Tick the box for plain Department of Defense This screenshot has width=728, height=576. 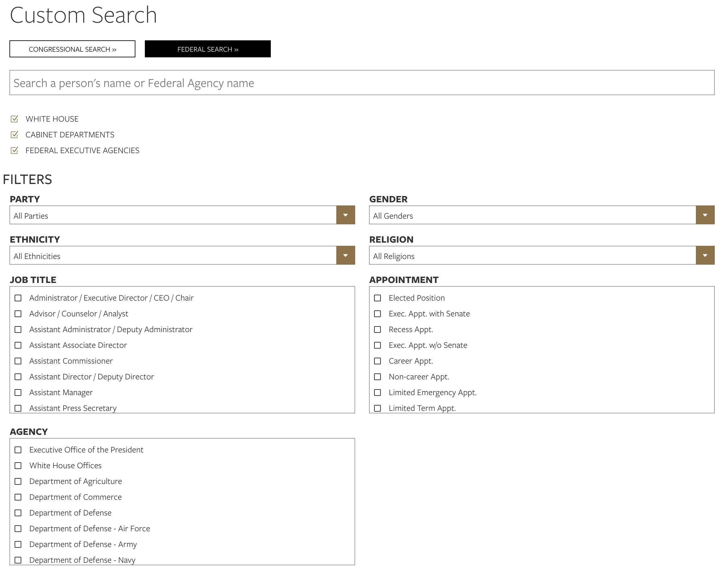click(18, 513)
